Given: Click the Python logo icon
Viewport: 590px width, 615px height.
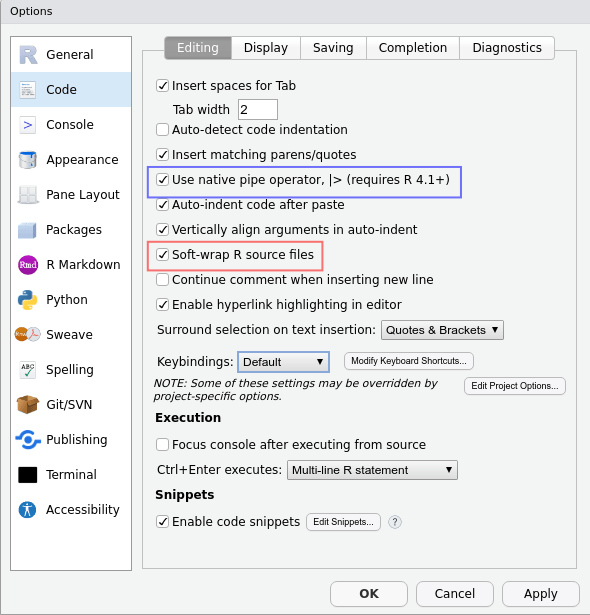Looking at the screenshot, I should (x=27, y=300).
